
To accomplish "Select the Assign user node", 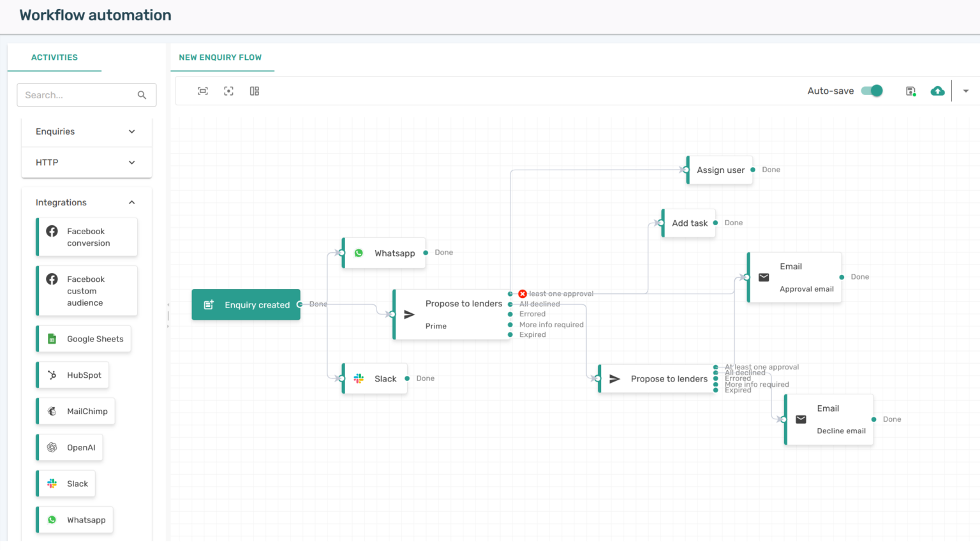I will pyautogui.click(x=720, y=170).
